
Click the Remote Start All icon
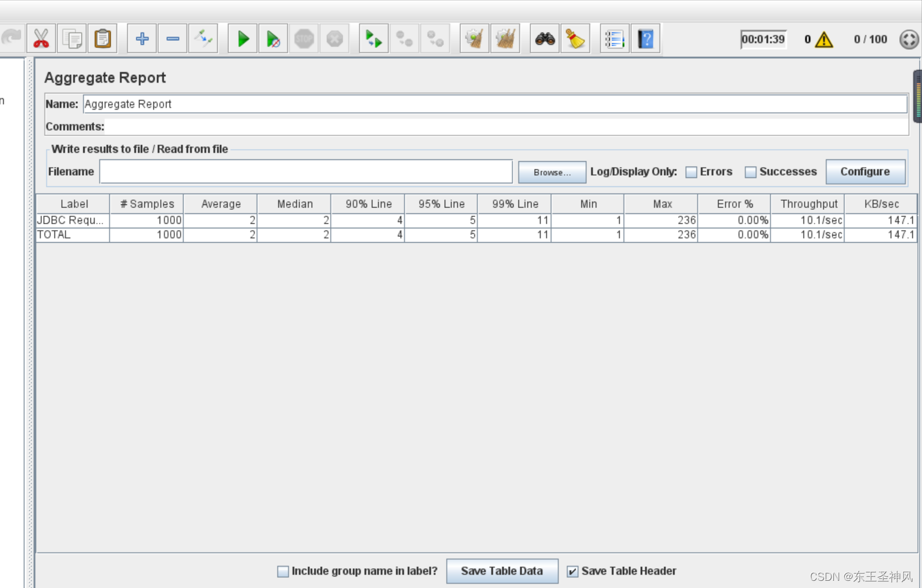(x=373, y=39)
